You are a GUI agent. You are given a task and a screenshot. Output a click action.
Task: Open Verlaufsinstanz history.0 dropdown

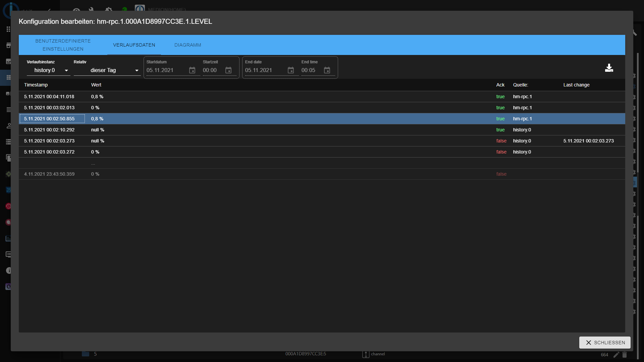point(49,70)
